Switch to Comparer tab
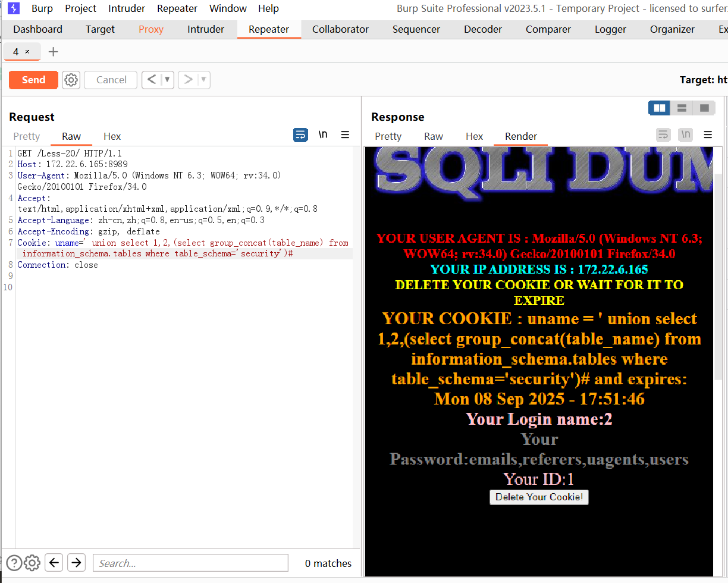 (x=548, y=29)
